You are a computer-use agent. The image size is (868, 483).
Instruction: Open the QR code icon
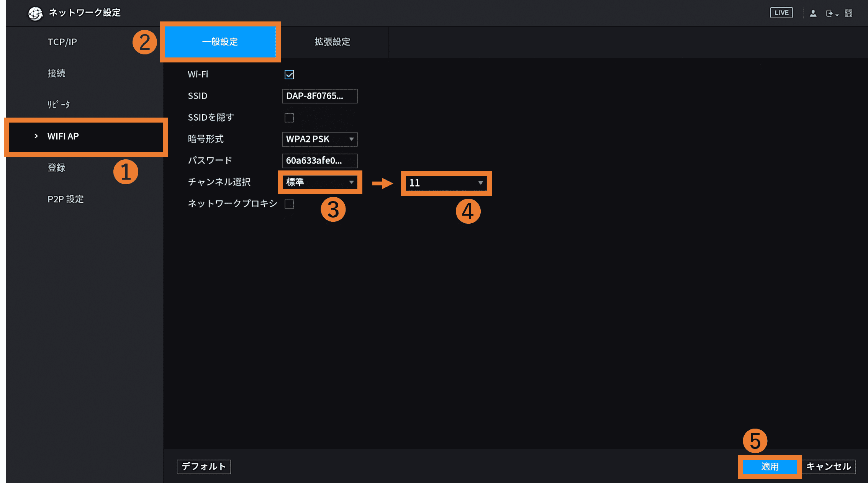[x=848, y=13]
